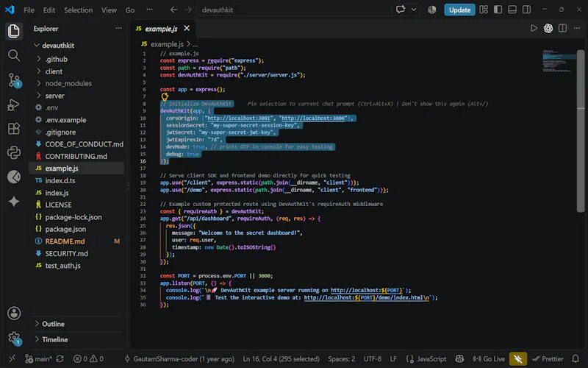This screenshot has height=368, width=588.
Task: Click Ln 16, Col 4 cursor position
Action: tap(281, 359)
